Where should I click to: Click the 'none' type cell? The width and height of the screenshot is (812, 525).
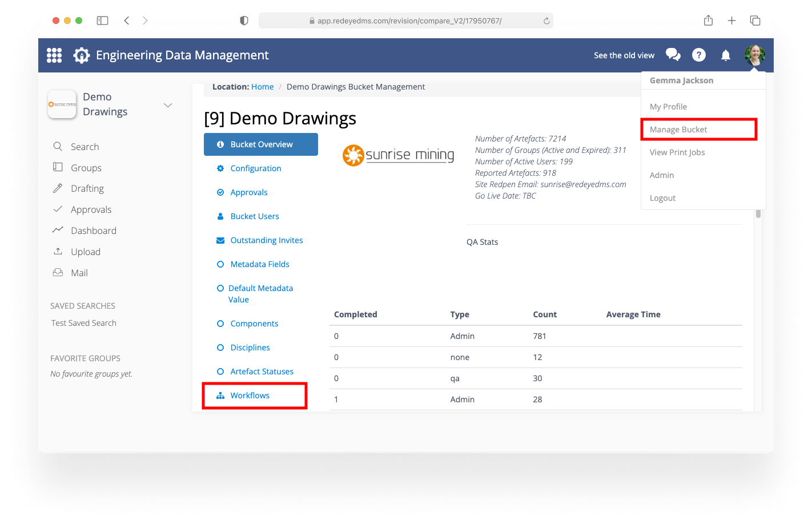pyautogui.click(x=460, y=357)
